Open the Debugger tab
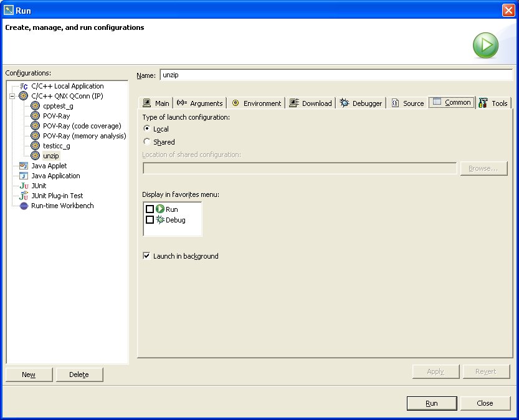Image resolution: width=519 pixels, height=420 pixels. coord(361,103)
